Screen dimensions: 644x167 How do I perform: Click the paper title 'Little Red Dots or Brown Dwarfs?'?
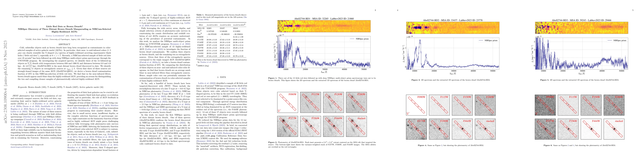click(64, 26)
